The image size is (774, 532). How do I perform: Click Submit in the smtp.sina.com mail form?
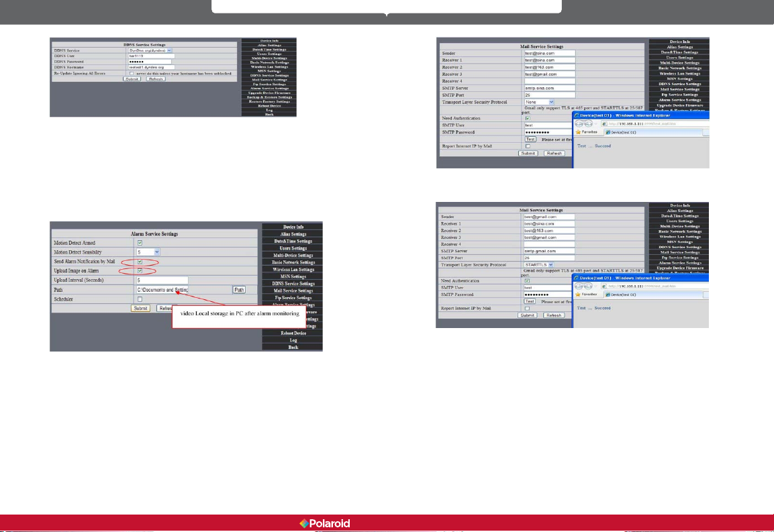(x=528, y=154)
